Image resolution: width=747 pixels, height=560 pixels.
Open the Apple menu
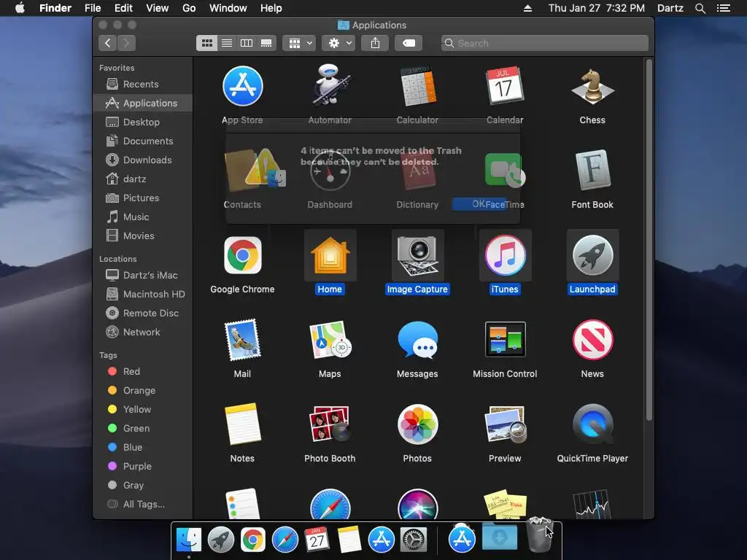pyautogui.click(x=20, y=8)
